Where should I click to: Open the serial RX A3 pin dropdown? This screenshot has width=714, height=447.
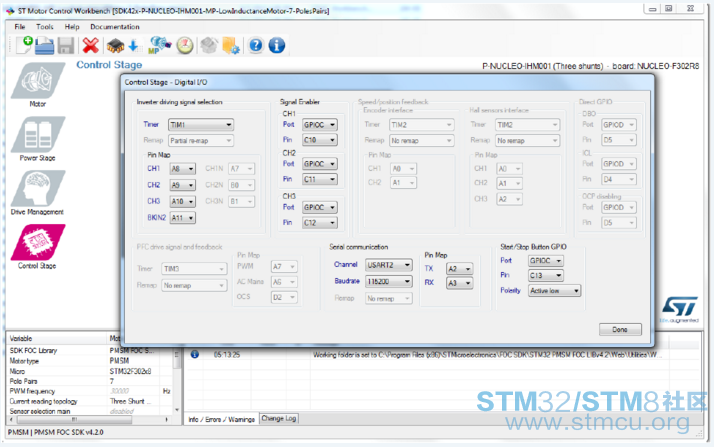coord(459,283)
